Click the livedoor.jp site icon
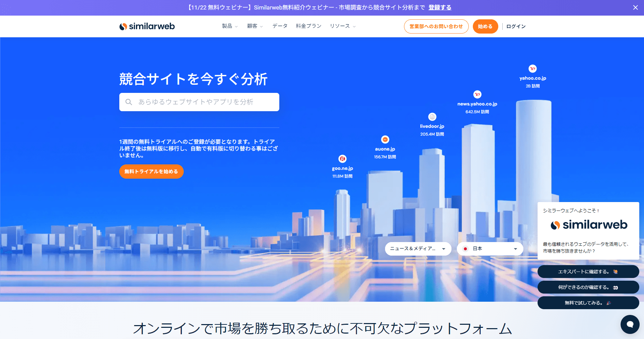Image resolution: width=644 pixels, height=339 pixels. click(x=432, y=117)
